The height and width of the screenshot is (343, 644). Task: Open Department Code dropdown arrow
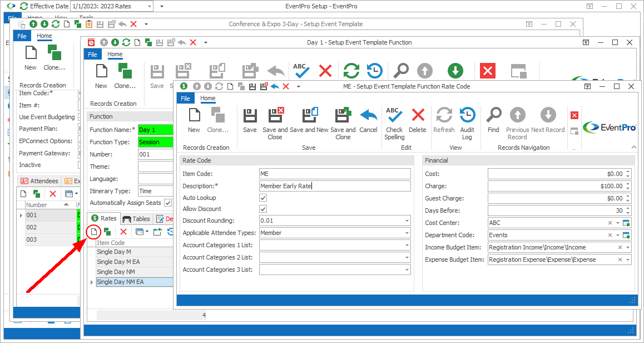tap(618, 235)
